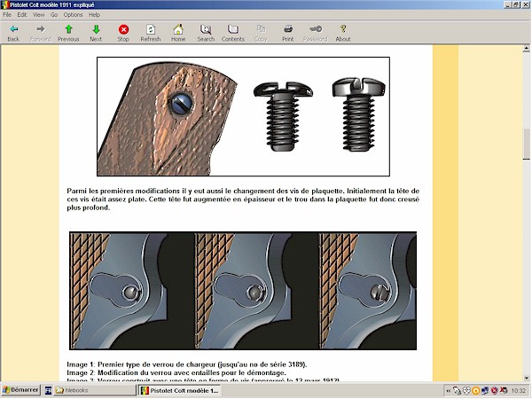The width and height of the screenshot is (532, 399).
Task: Click the greyed Forward arrow
Action: [41, 33]
